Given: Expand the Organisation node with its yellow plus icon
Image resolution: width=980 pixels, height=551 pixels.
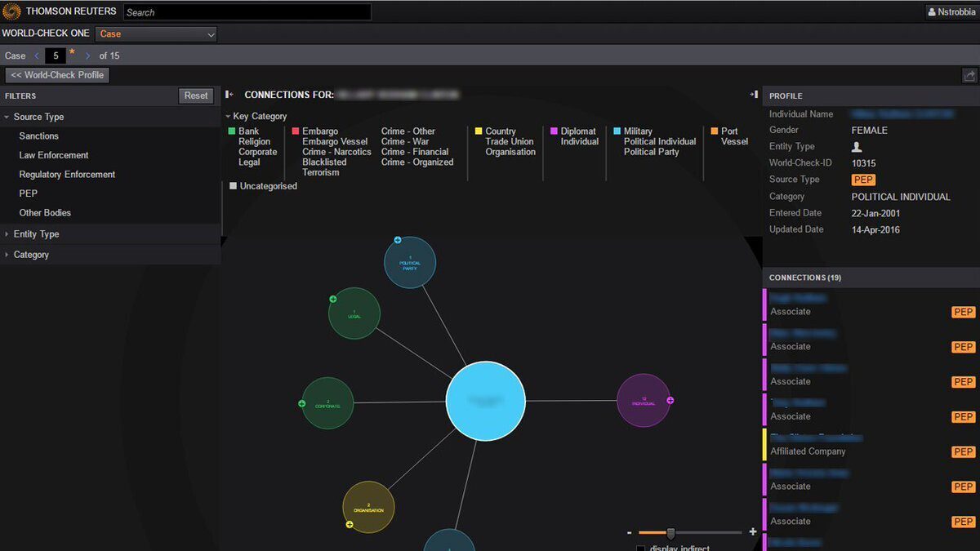Looking at the screenshot, I should [x=350, y=524].
